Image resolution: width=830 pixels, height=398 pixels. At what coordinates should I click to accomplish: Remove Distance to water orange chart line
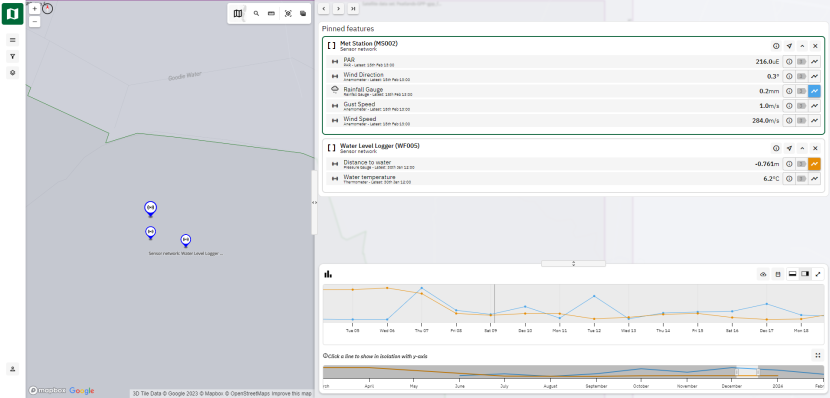click(x=814, y=164)
